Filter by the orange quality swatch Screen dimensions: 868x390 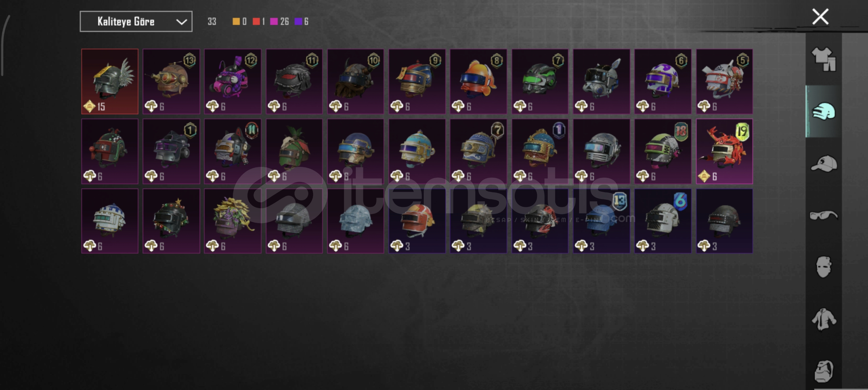(236, 22)
